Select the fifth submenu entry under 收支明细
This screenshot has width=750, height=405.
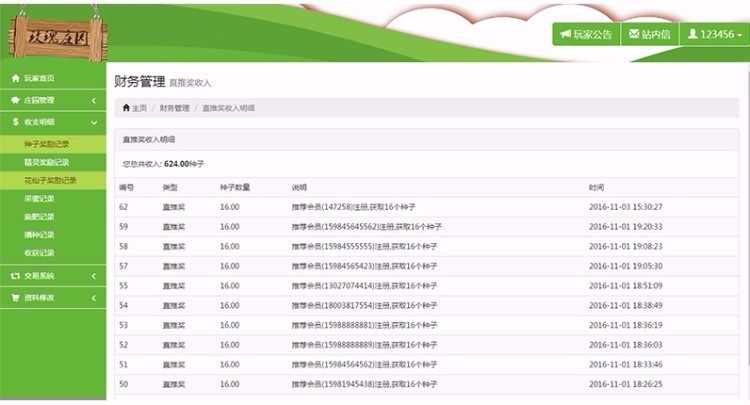click(x=53, y=217)
